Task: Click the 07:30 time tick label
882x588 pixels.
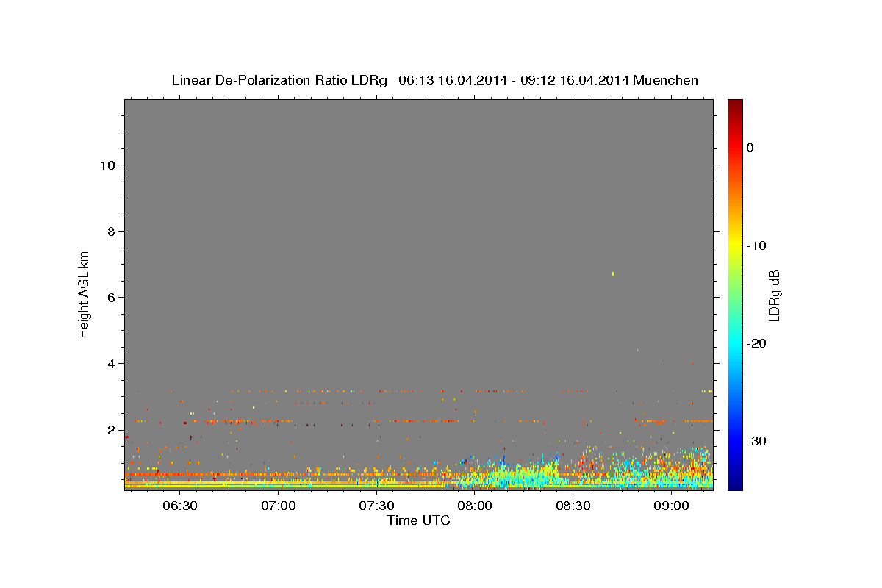Action: click(376, 506)
